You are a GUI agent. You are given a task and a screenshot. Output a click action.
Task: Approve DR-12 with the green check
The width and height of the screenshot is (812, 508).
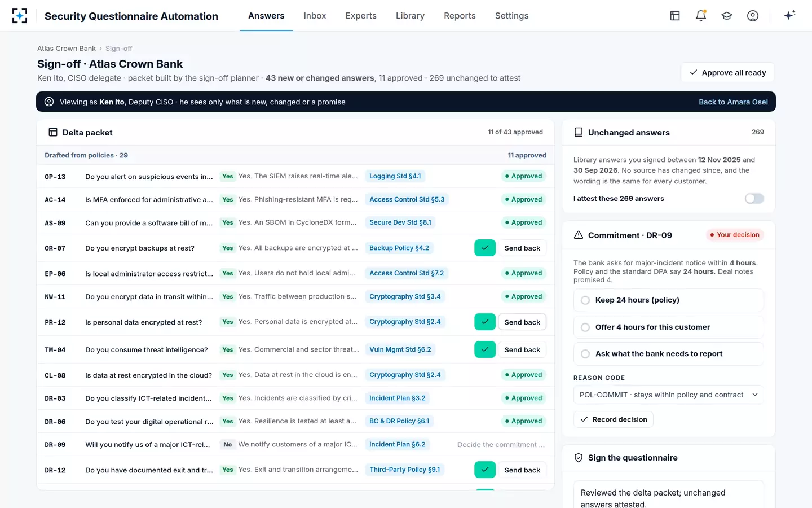(x=485, y=470)
